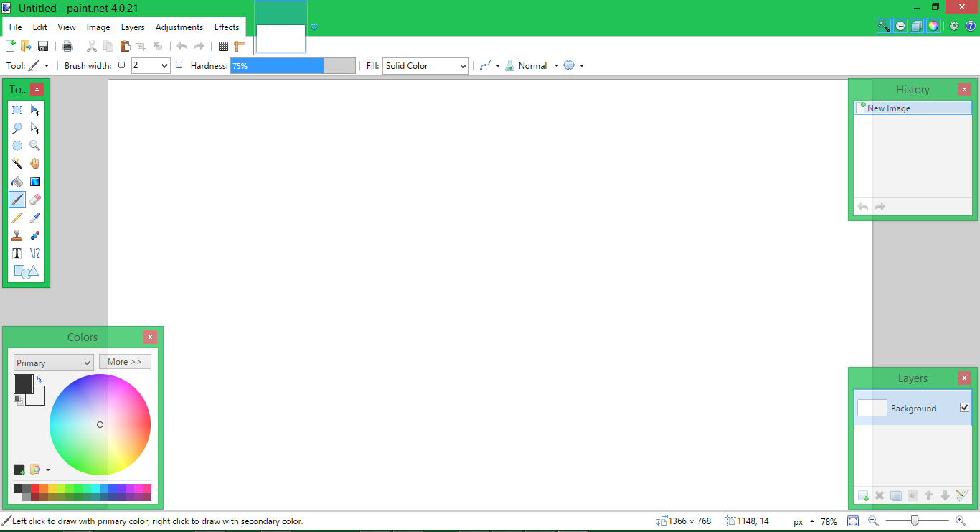
Task: Pick the Text tool
Action: tap(17, 253)
